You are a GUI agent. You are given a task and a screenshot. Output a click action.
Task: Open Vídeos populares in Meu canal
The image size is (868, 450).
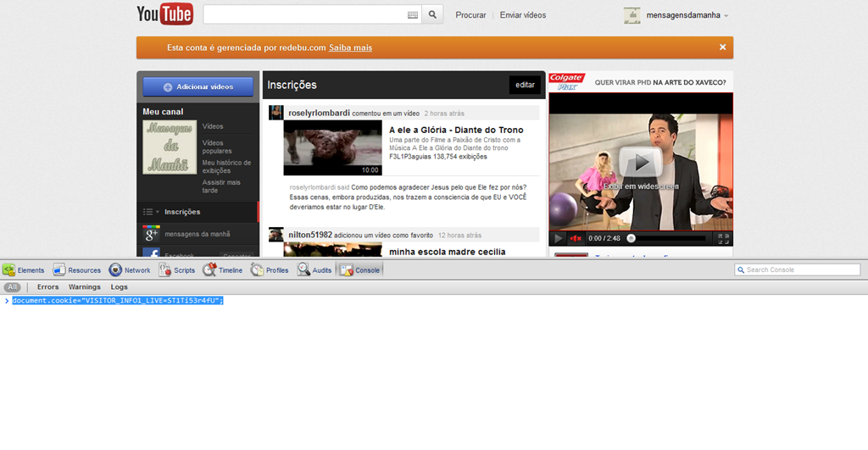(217, 147)
